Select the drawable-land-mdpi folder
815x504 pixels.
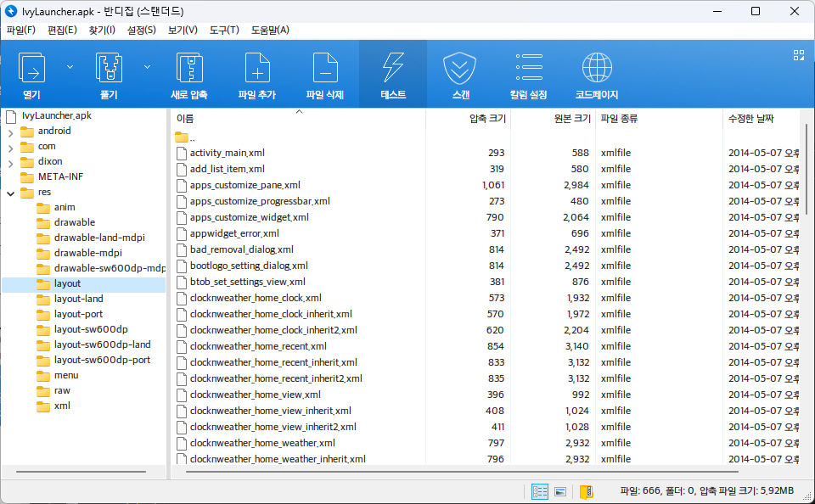coord(99,238)
